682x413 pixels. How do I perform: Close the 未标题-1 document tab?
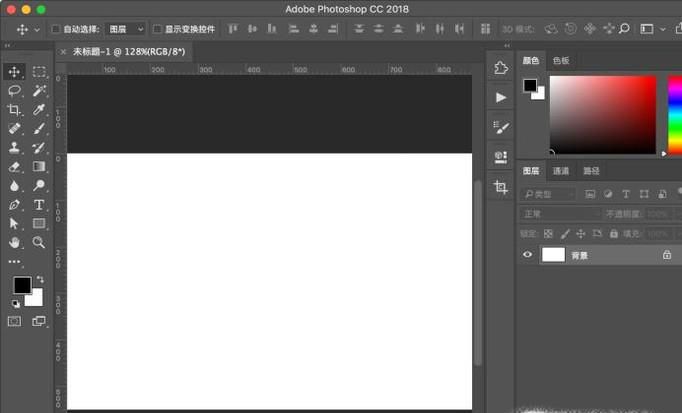pyautogui.click(x=63, y=52)
